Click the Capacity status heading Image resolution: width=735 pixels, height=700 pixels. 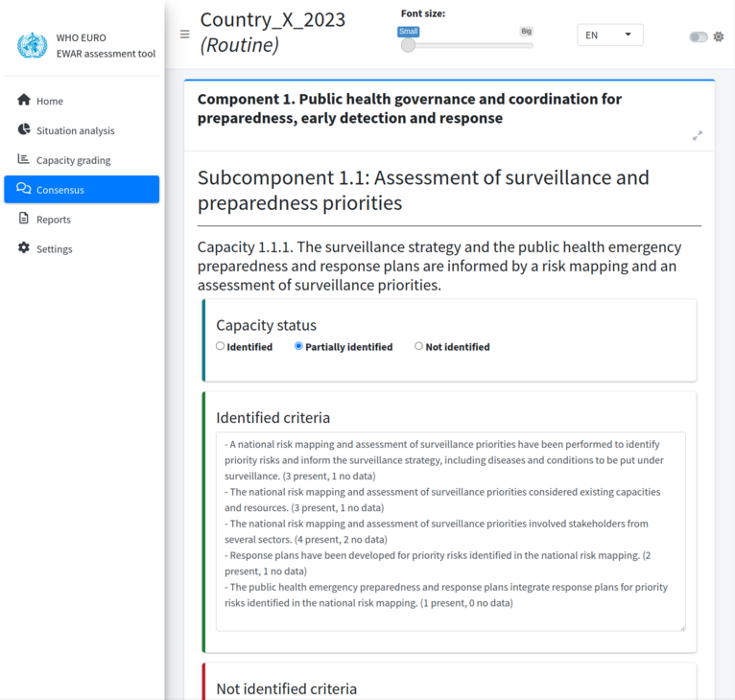click(266, 325)
